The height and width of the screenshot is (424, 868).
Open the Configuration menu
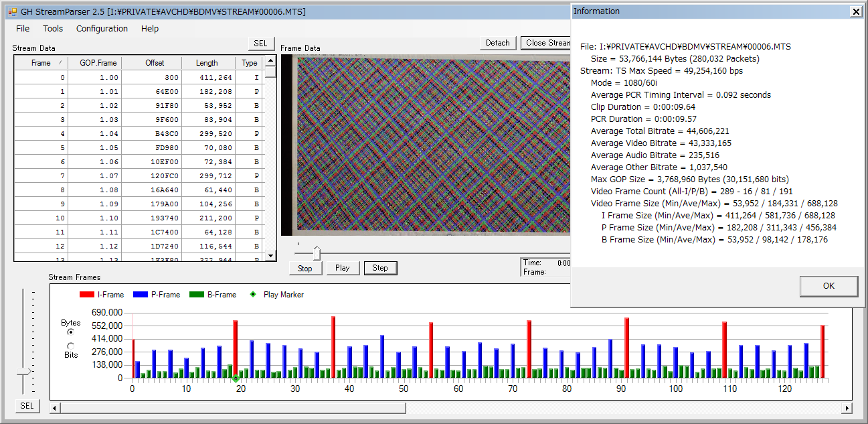tap(102, 29)
